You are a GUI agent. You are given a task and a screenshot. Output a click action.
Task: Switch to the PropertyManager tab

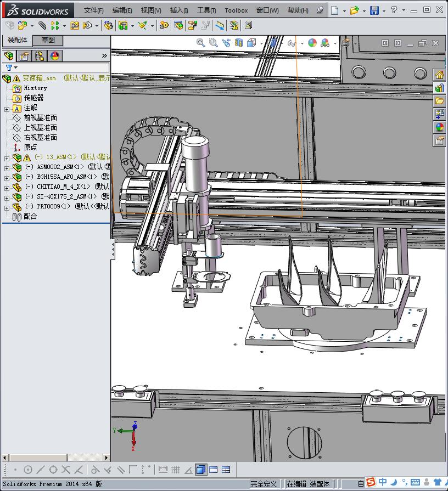[x=24, y=56]
